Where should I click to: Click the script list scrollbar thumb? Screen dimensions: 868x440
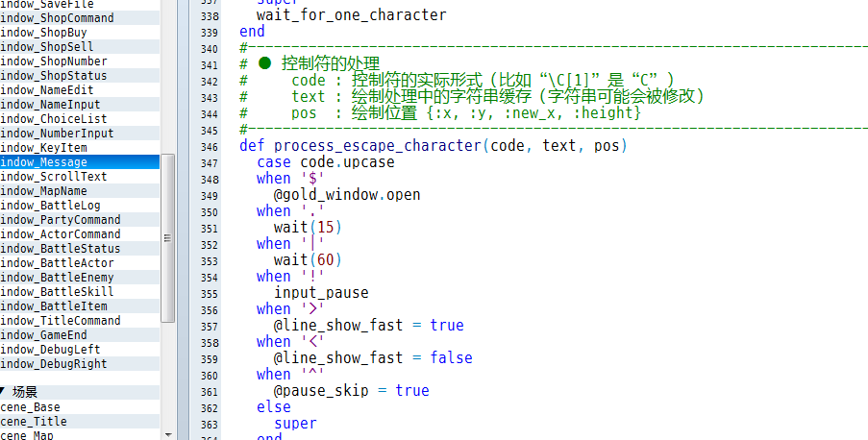point(167,238)
